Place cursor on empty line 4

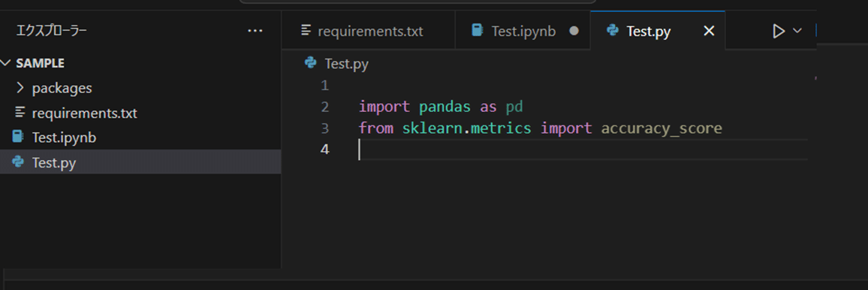click(x=583, y=150)
